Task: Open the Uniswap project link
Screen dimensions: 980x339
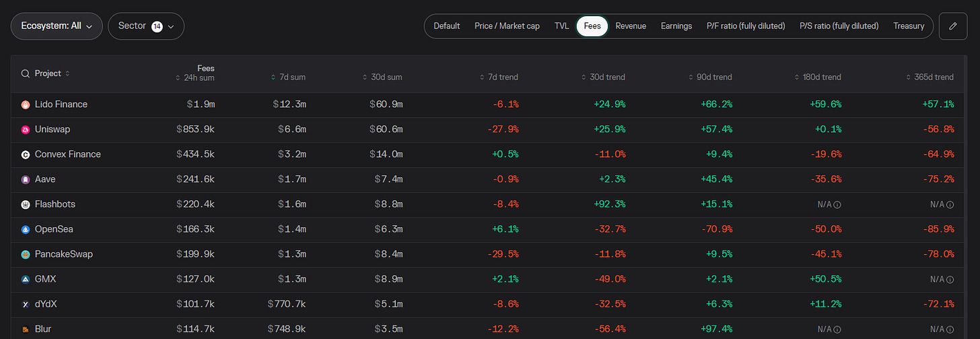Action: [53, 129]
